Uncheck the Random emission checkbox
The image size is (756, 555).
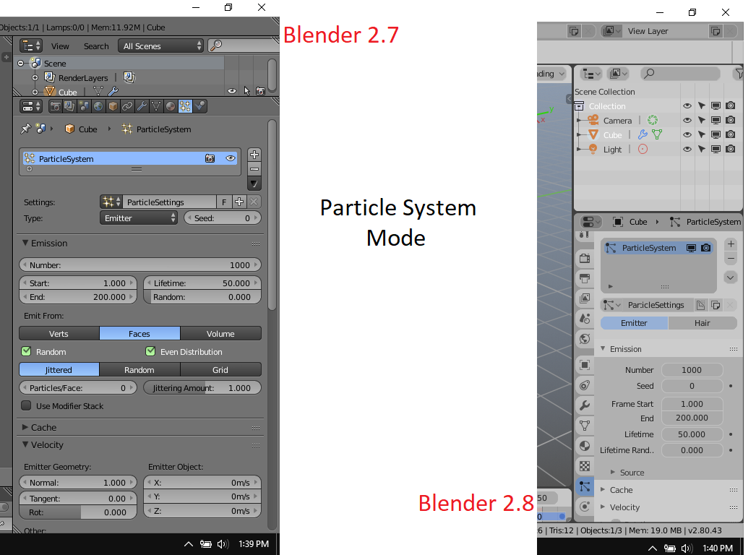pos(27,351)
